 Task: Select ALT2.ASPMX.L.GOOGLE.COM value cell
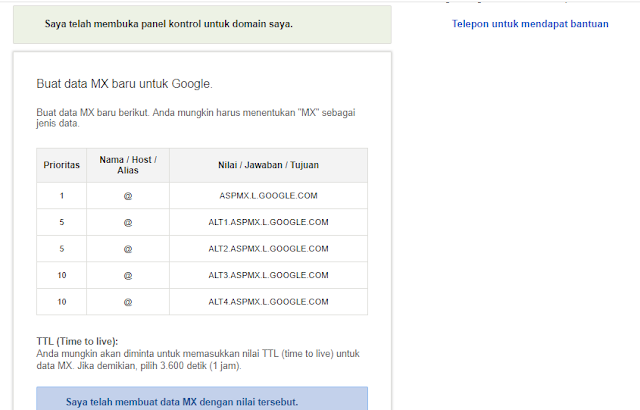(268, 249)
